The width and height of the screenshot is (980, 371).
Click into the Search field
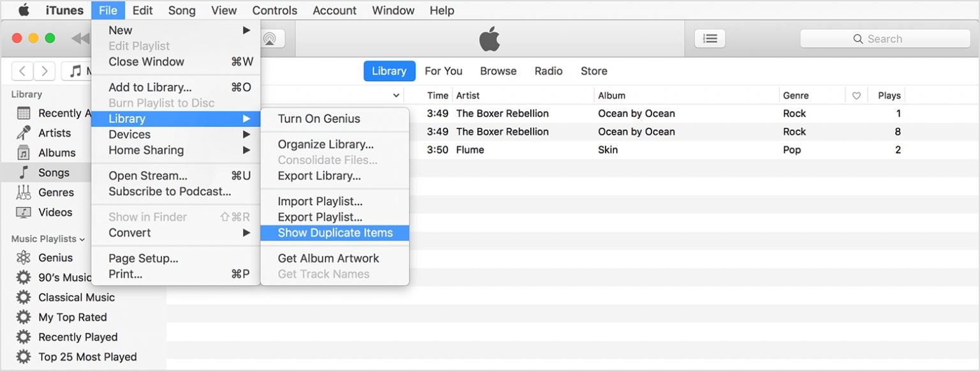tap(884, 38)
